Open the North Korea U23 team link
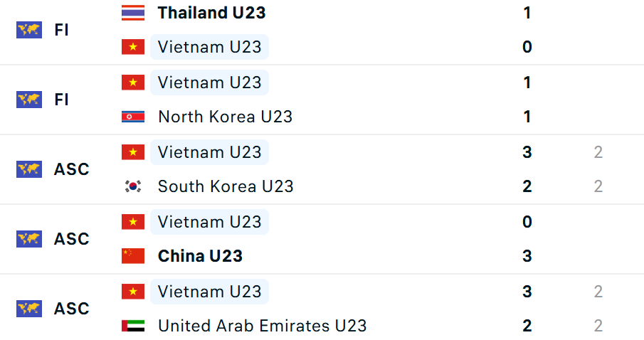 click(x=225, y=117)
